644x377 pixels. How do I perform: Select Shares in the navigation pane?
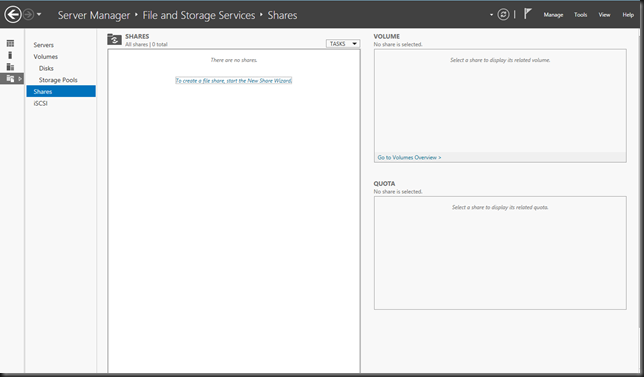pos(61,91)
